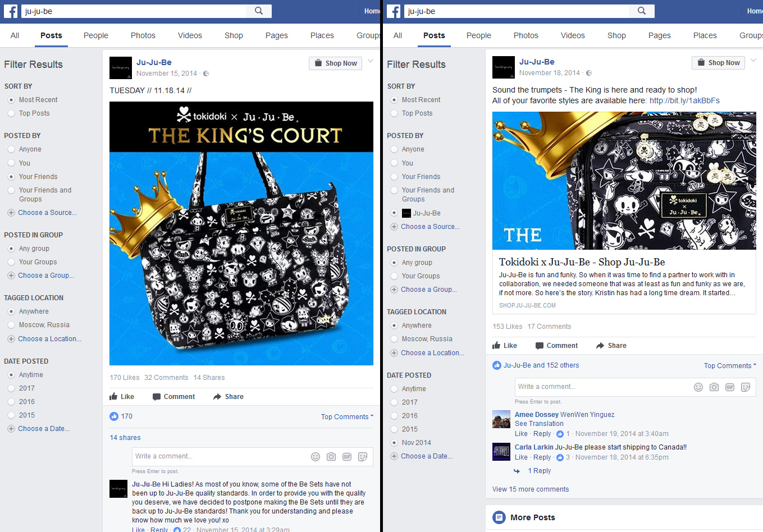763x532 pixels.
Task: Expand the chevron next to Shop Now on the November 18 post
Action: tap(753, 61)
